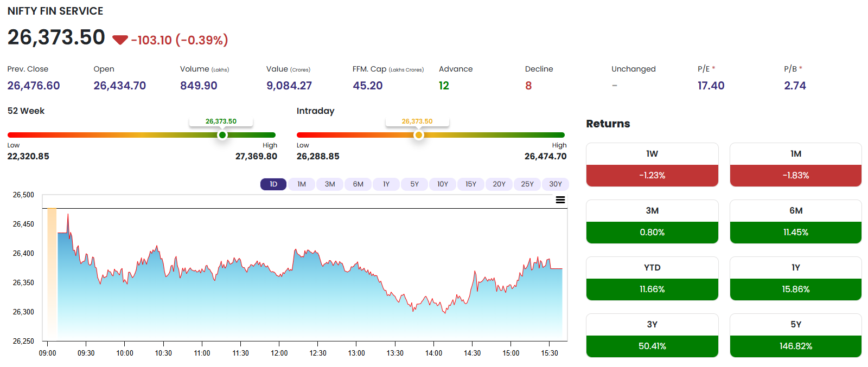Open the YTD returns card
The height and width of the screenshot is (367, 868).
[x=652, y=279]
